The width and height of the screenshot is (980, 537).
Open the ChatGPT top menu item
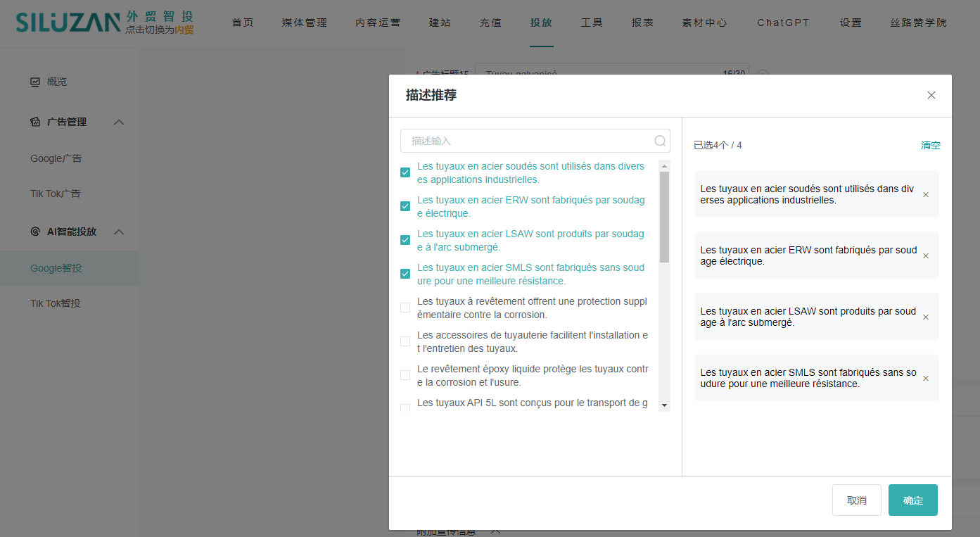coord(783,23)
